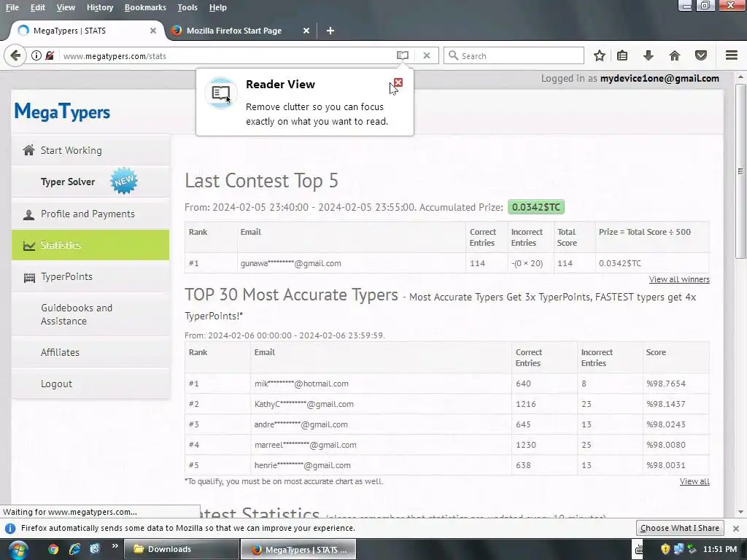
Task: Close the MegaTypers STATS tab
Action: click(x=153, y=31)
